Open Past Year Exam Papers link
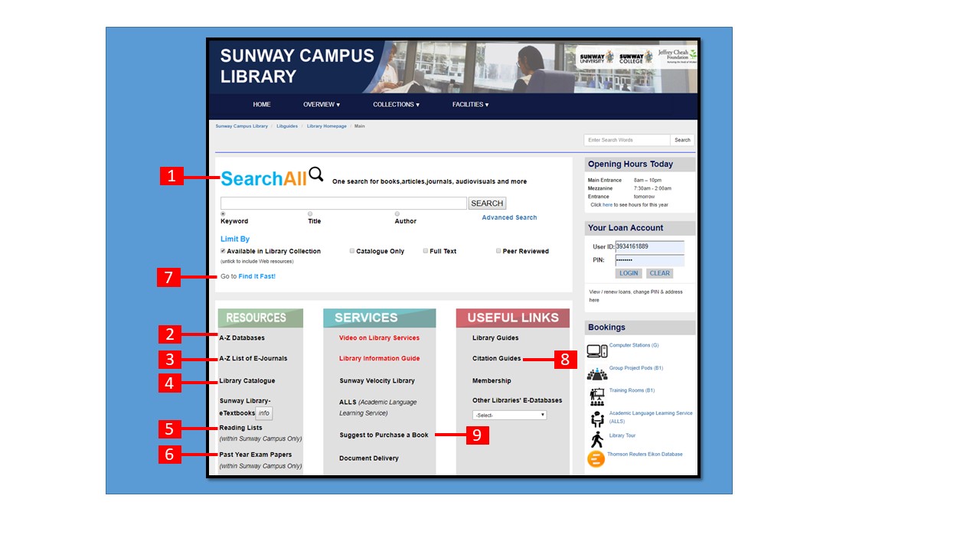This screenshot has height=551, width=980. coord(255,455)
